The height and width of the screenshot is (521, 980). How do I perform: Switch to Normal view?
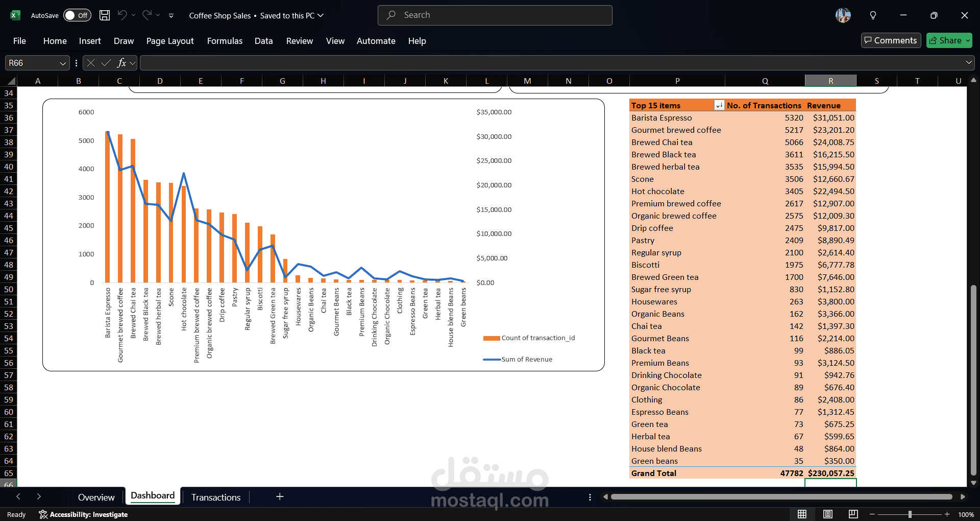coord(802,514)
